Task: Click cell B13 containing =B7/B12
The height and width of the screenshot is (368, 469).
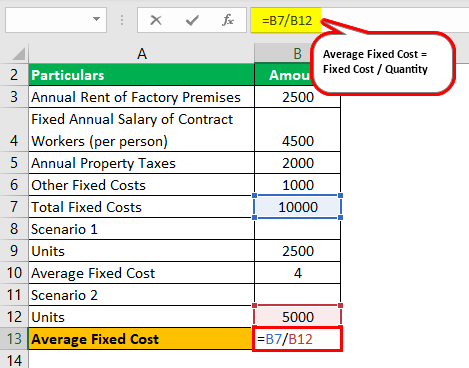Action: click(x=297, y=339)
